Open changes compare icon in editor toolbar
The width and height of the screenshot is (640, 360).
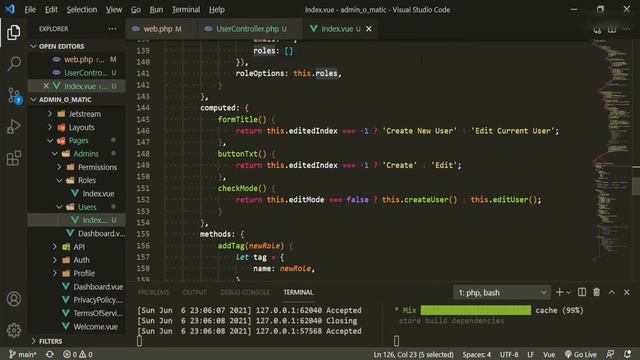[597, 30]
